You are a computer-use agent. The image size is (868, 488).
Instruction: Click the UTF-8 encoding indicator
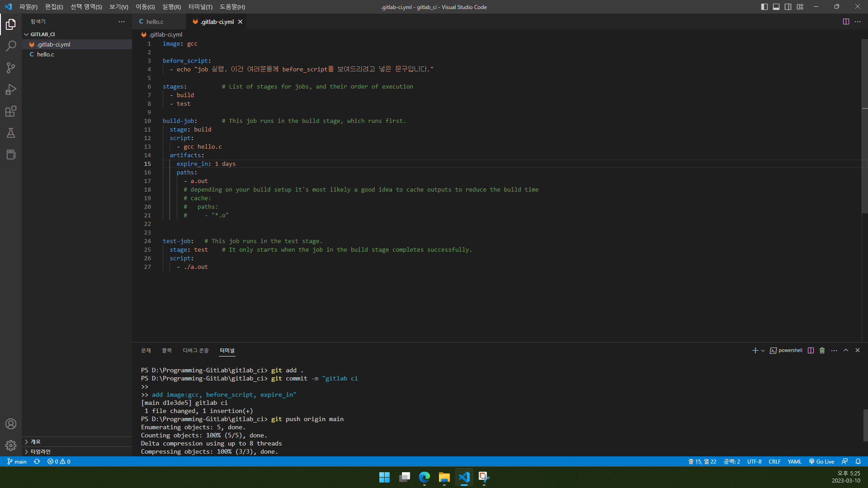point(754,461)
